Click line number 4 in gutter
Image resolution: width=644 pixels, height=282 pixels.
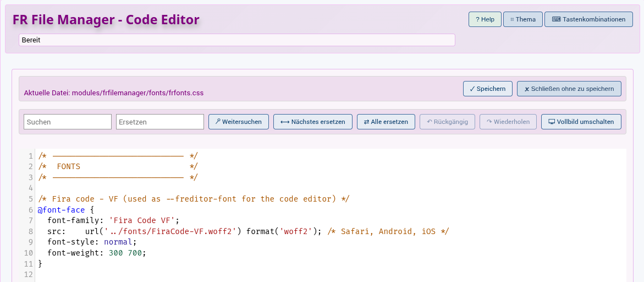30,188
